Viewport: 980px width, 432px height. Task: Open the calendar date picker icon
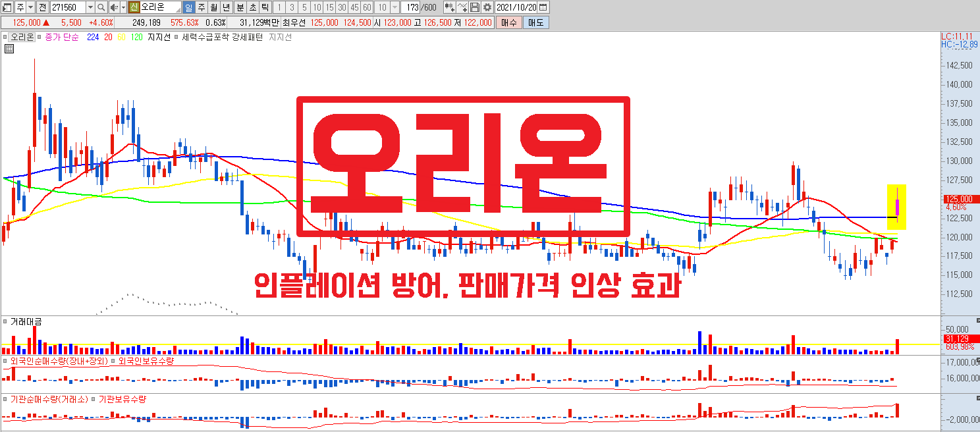pos(543,7)
